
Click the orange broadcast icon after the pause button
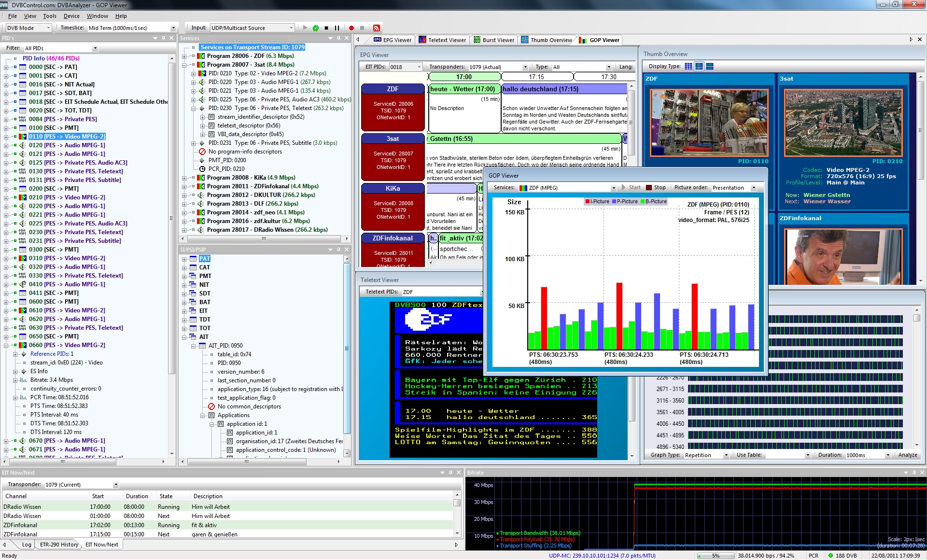[376, 28]
